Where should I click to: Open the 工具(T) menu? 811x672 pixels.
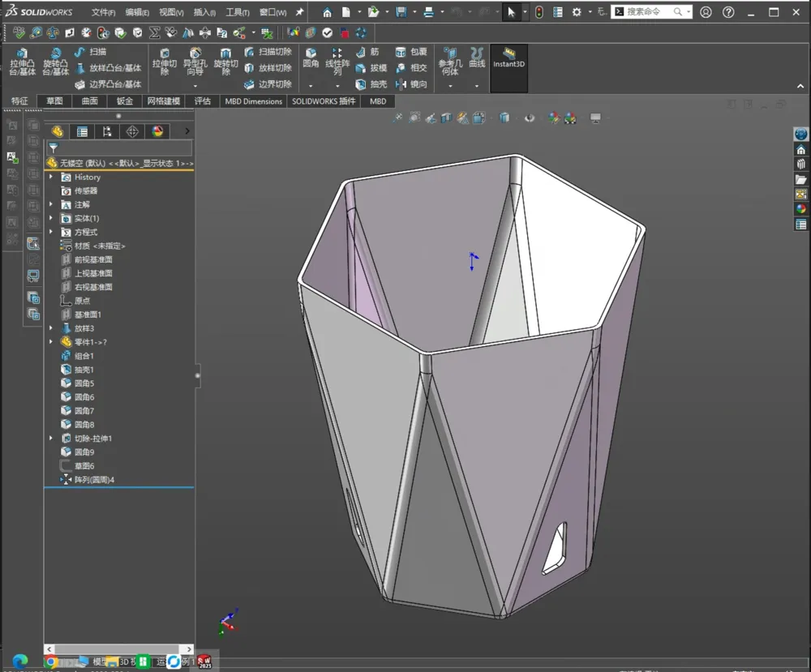(238, 12)
